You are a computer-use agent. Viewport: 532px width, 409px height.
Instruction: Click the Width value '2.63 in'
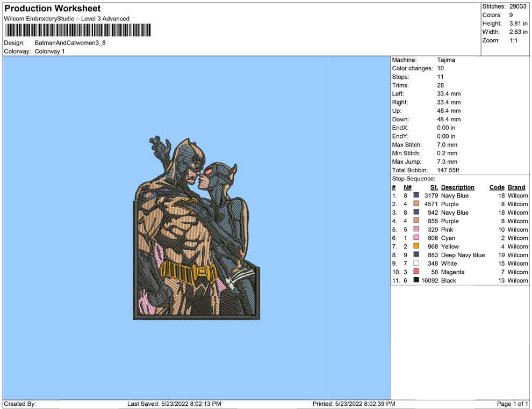point(518,32)
